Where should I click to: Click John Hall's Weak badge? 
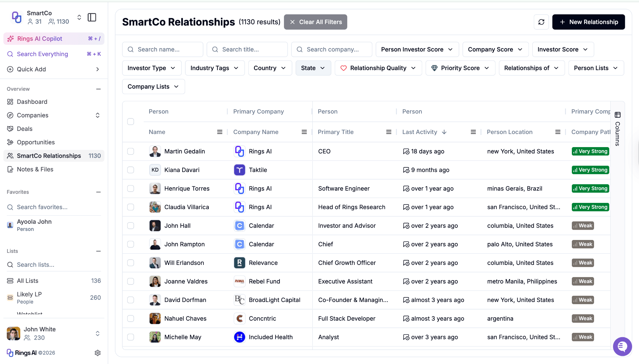click(583, 226)
